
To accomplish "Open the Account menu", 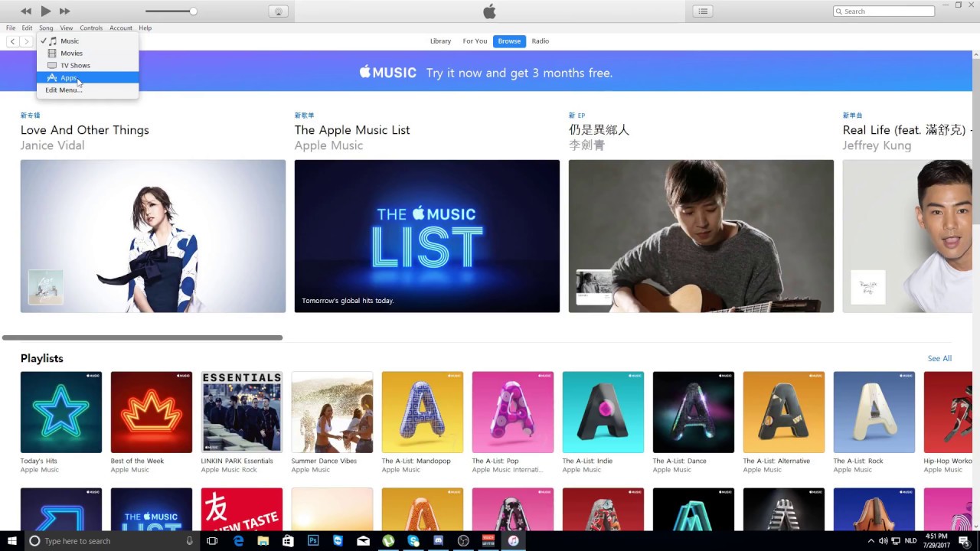I will (121, 28).
